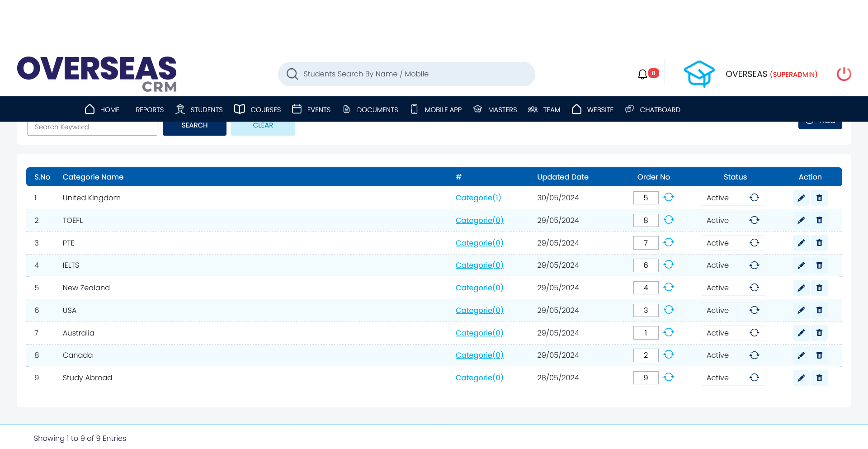The height and width of the screenshot is (449, 868).
Task: Expand the STUDENTS navigation menu
Action: [x=199, y=109]
